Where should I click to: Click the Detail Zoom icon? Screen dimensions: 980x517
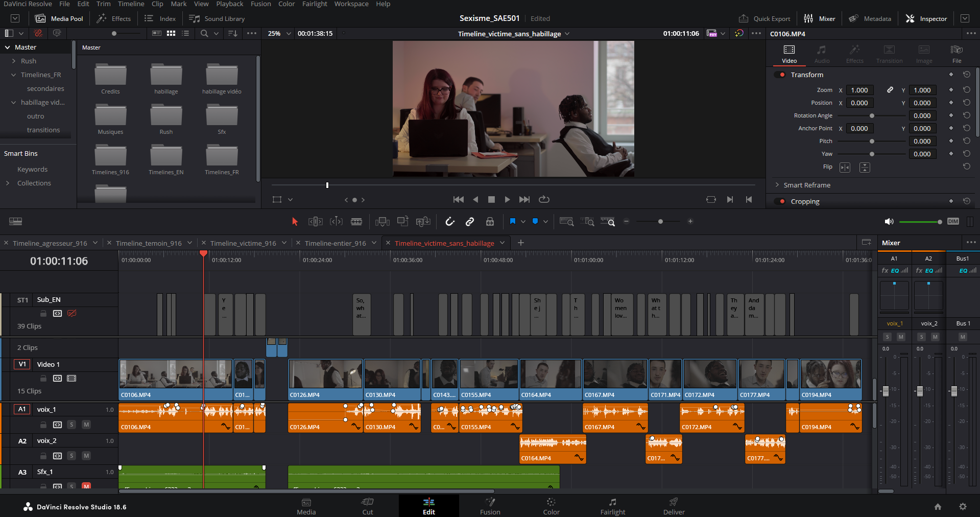pyautogui.click(x=587, y=221)
